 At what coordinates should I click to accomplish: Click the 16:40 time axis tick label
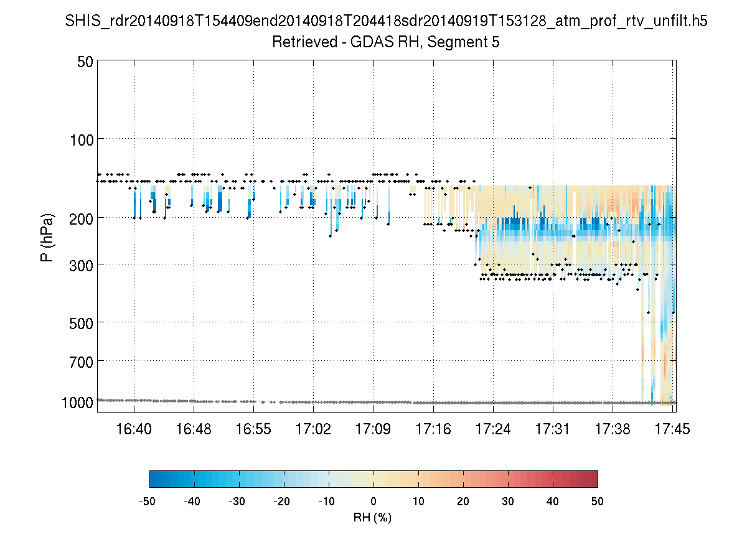[x=133, y=429]
